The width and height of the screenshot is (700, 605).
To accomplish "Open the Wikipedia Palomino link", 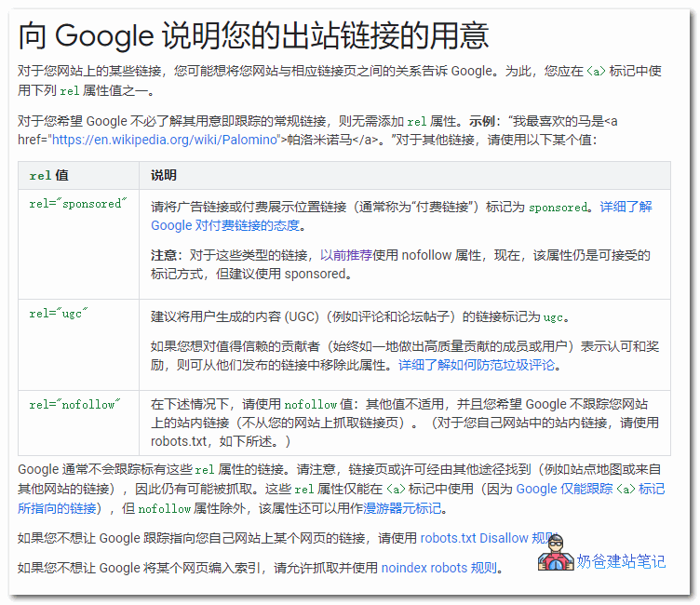I will tap(165, 141).
